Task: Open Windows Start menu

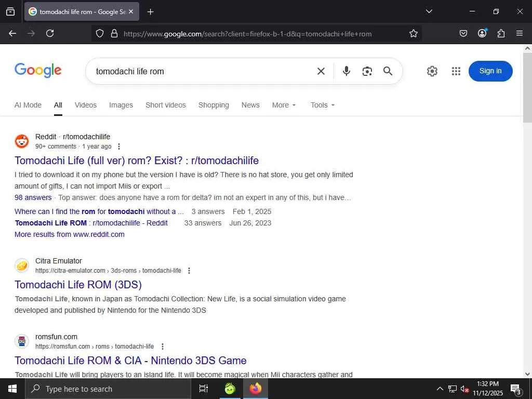Action: (12, 389)
